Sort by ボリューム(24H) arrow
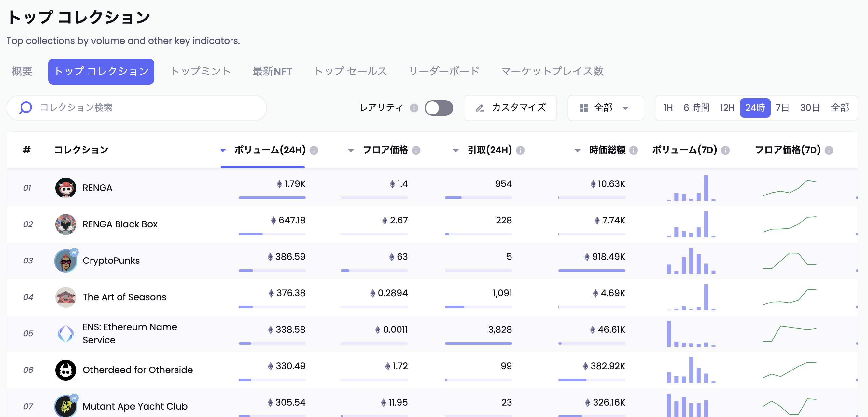Image resolution: width=868 pixels, height=417 pixels. coord(223,151)
